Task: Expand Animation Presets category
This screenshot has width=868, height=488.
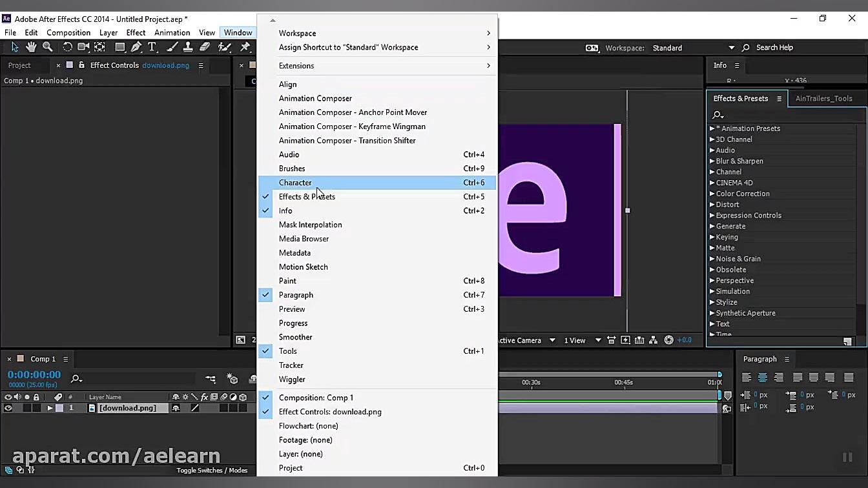Action: [x=712, y=128]
